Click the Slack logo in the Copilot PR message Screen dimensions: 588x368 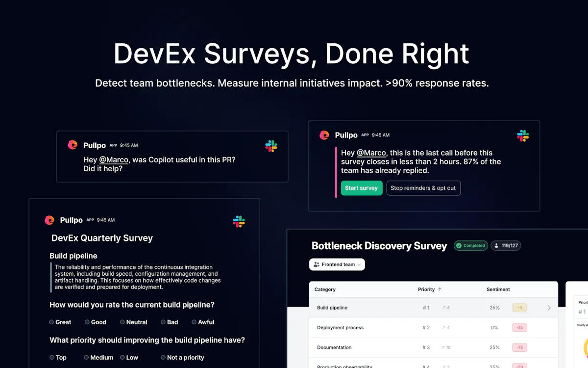tap(271, 146)
